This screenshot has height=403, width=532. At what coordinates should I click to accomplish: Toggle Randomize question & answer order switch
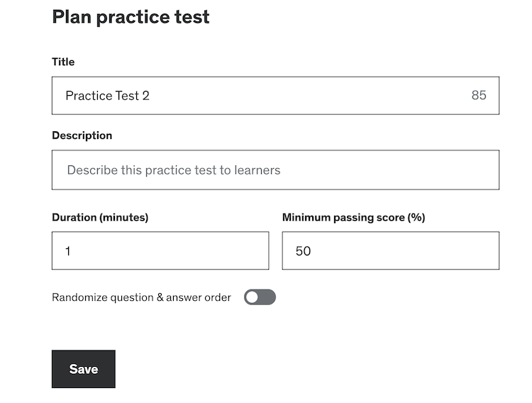[x=260, y=297]
